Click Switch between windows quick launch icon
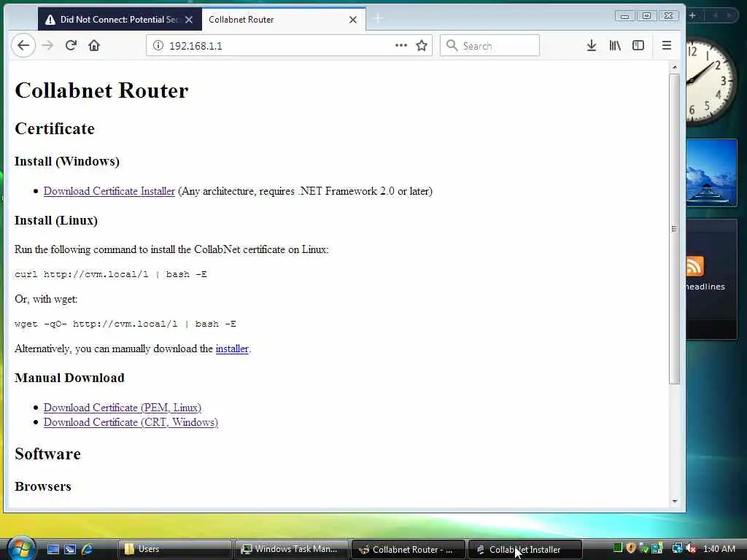The height and width of the screenshot is (560, 747). [x=70, y=549]
